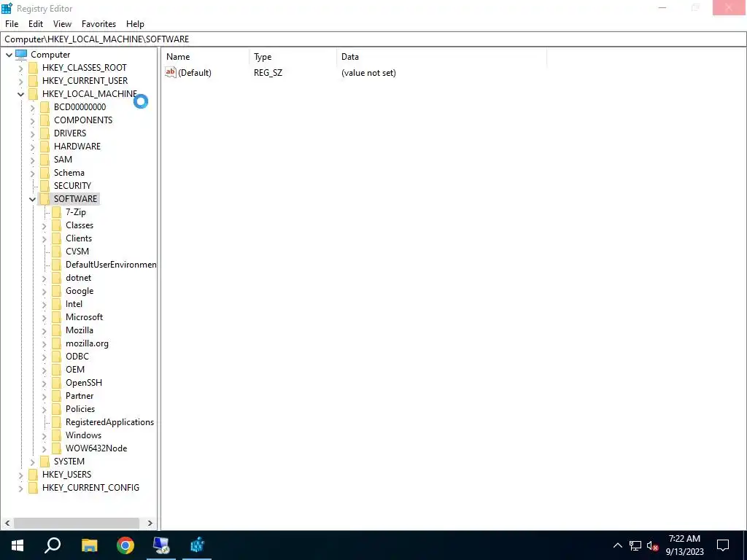Open the taskbar app left of Registry Editor

point(161,545)
